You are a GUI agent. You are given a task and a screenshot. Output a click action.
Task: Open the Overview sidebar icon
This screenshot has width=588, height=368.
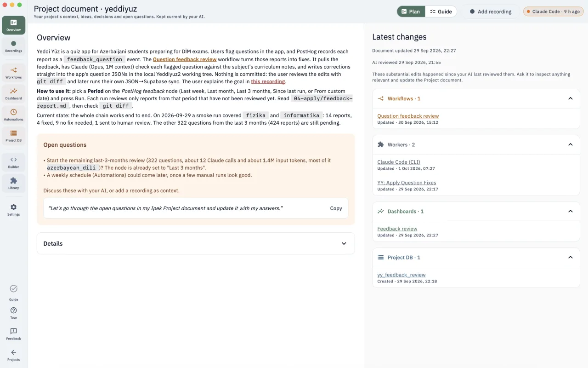[x=13, y=25]
